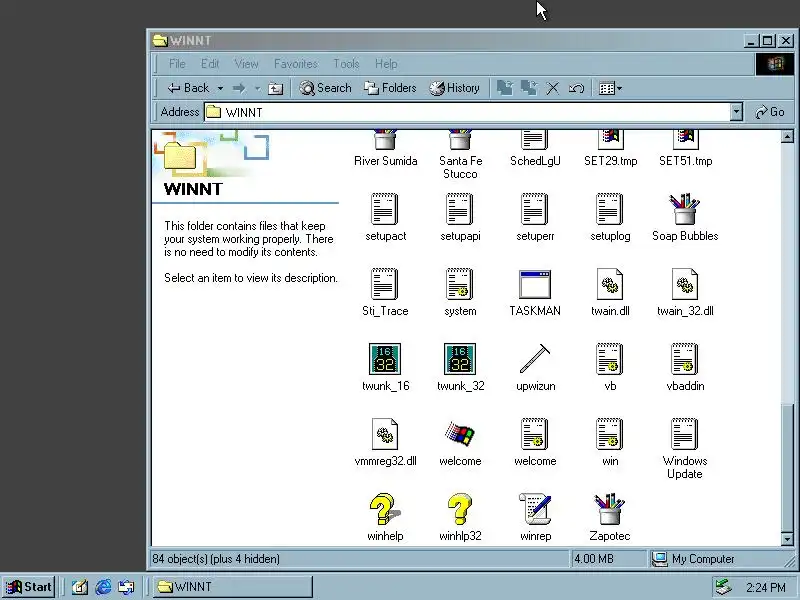Image resolution: width=800 pixels, height=600 pixels.
Task: Click the system tray network icon
Action: pyautogui.click(x=723, y=587)
